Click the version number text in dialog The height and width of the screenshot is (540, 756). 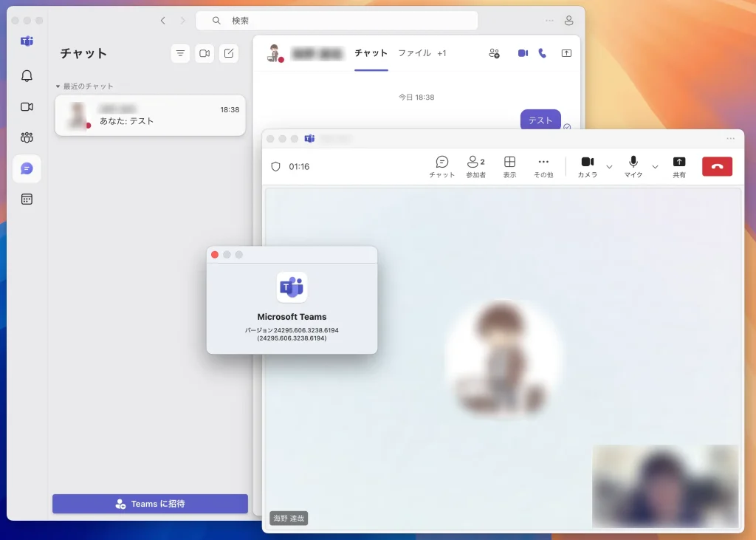(292, 334)
